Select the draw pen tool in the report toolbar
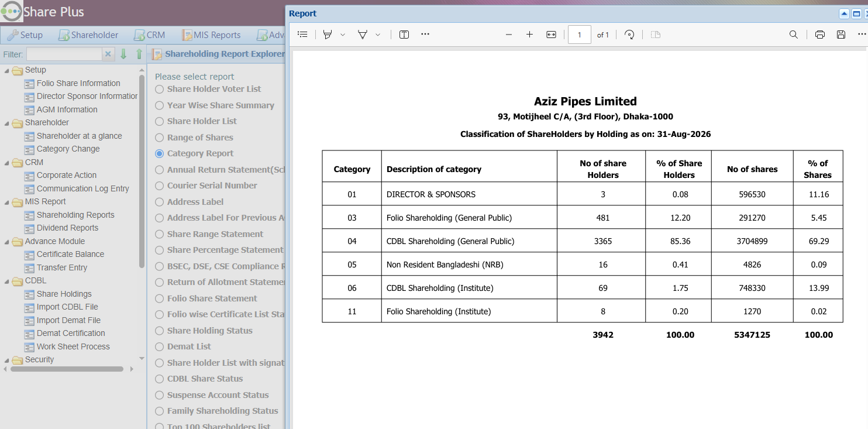 click(x=363, y=35)
